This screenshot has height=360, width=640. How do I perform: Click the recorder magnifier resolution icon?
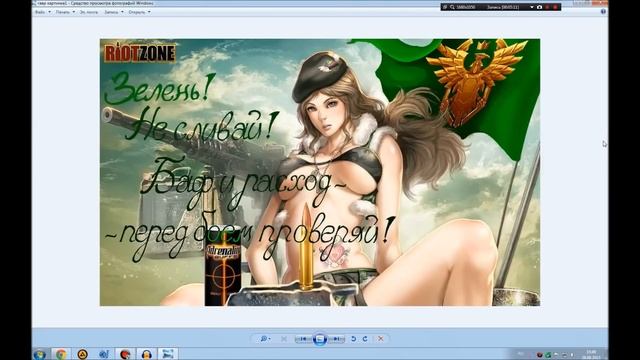coord(452,7)
